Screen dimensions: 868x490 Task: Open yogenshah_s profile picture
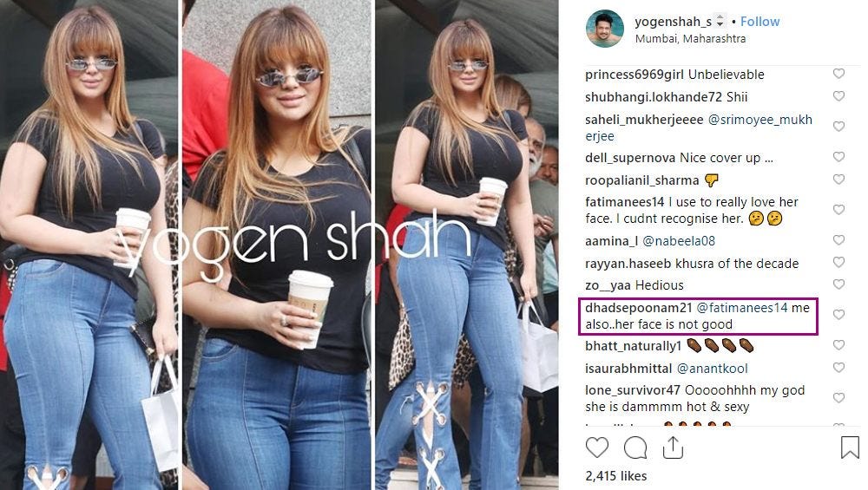pyautogui.click(x=604, y=29)
